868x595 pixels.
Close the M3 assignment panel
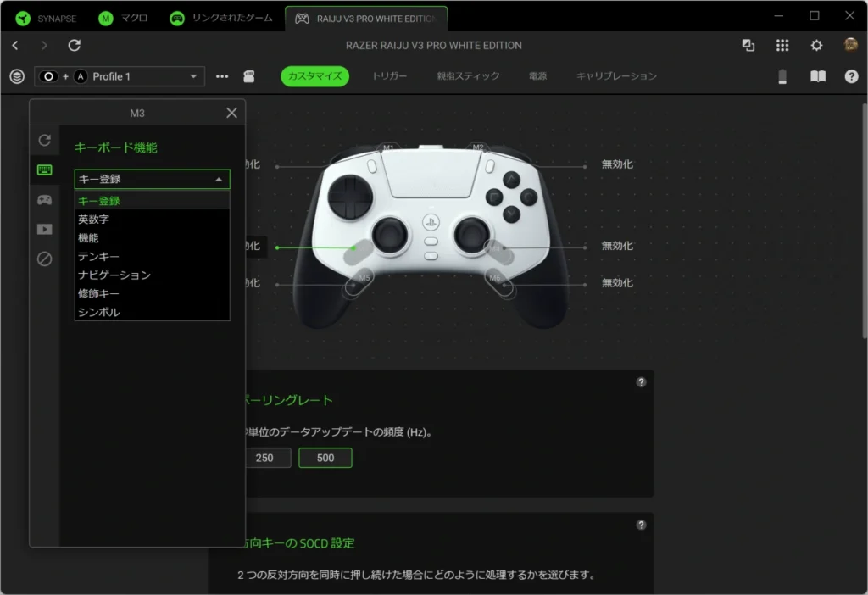click(231, 113)
